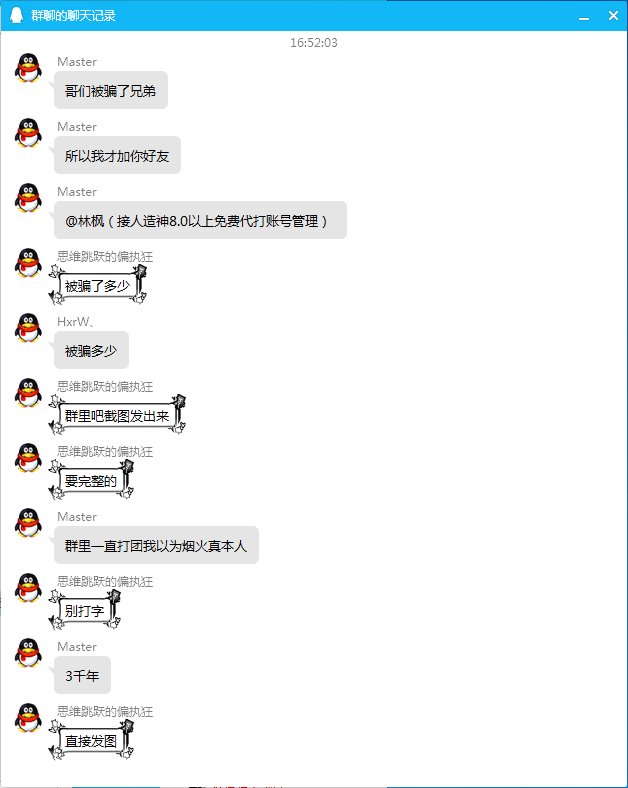This screenshot has height=788, width=628.
Task: Click avatar beside the @林枫 mention message
Action: [29, 198]
